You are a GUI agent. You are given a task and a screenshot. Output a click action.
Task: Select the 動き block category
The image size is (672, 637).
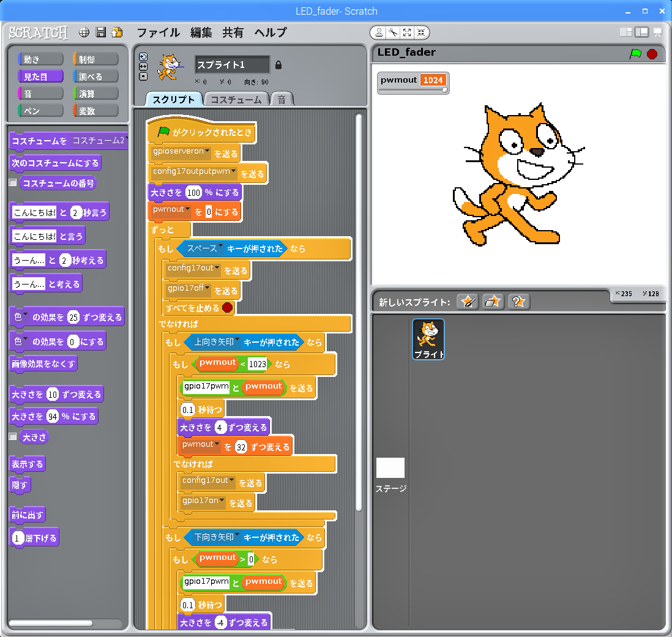pos(41,59)
